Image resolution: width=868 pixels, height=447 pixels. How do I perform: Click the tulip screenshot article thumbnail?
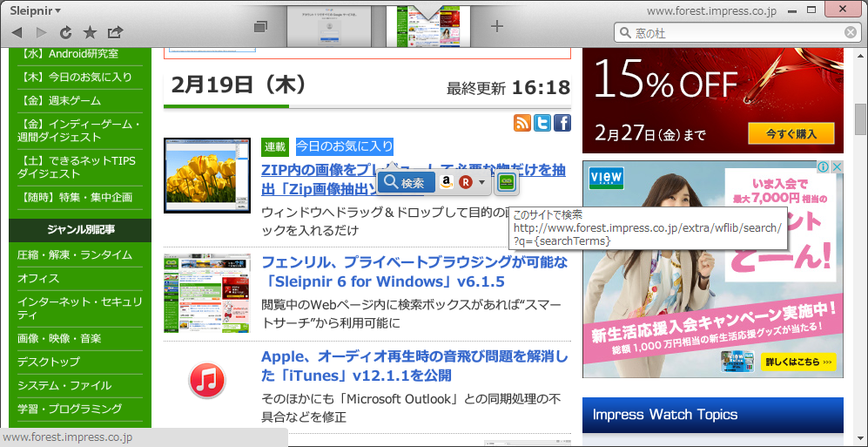[207, 175]
